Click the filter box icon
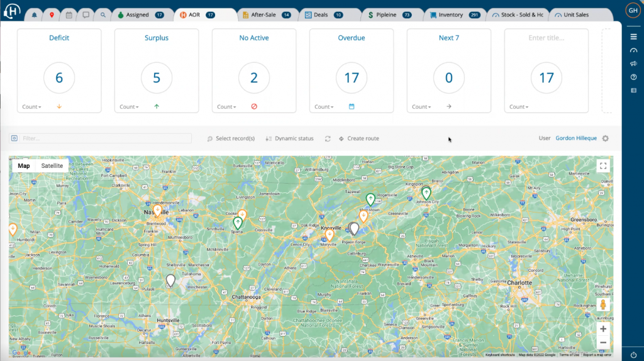 pos(14,138)
